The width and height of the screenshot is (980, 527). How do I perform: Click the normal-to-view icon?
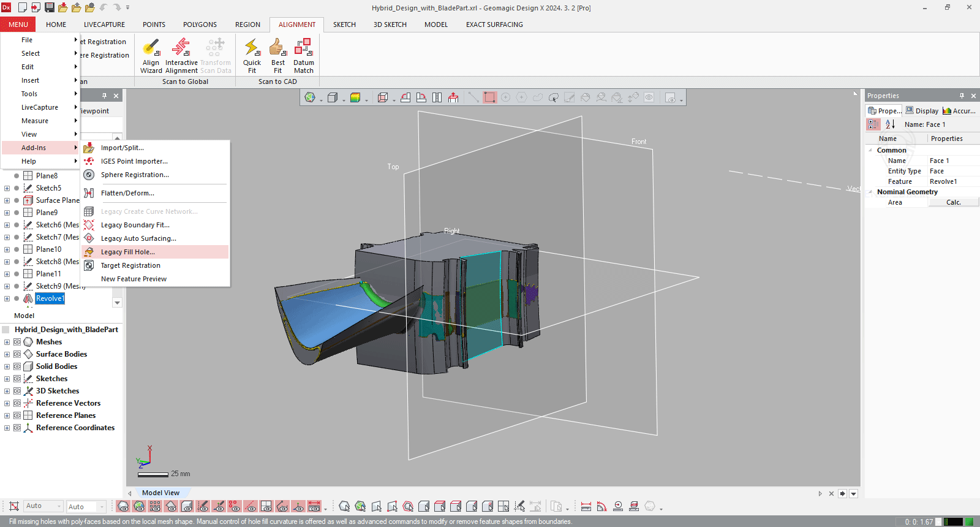[x=453, y=97]
